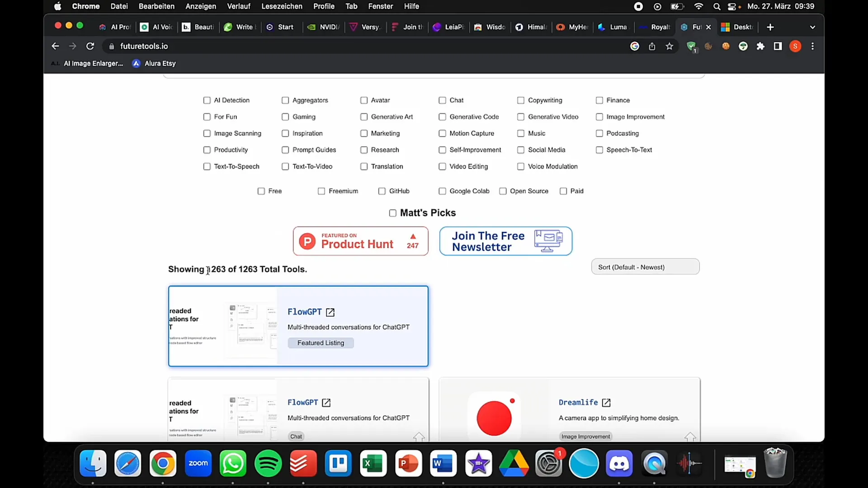Click the Featured Listing button on FlowGPT
The width and height of the screenshot is (868, 488).
[321, 343]
